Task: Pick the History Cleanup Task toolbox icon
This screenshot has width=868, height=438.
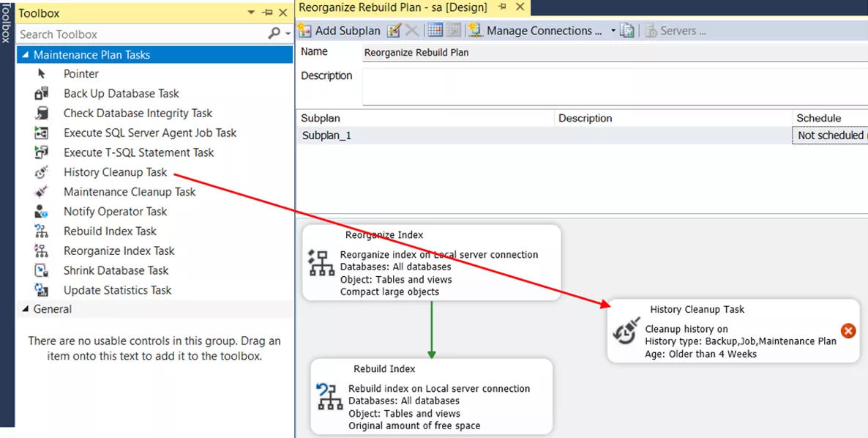Action: coord(42,172)
